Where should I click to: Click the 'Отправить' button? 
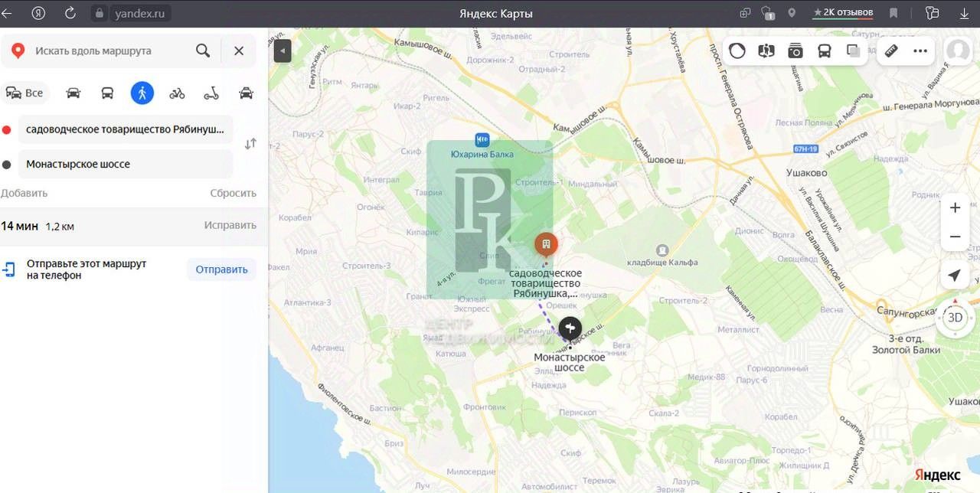[221, 269]
